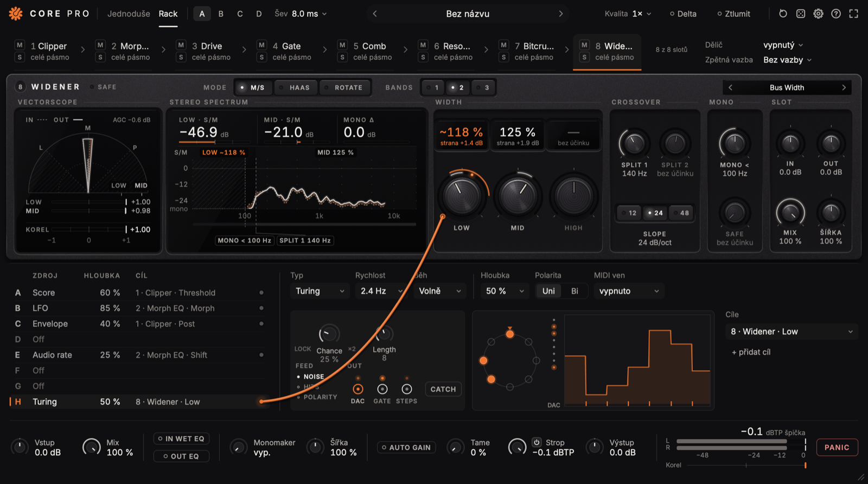Viewport: 868px width, 484px height.
Task: Click the limiter Strop power icon
Action: point(537,442)
